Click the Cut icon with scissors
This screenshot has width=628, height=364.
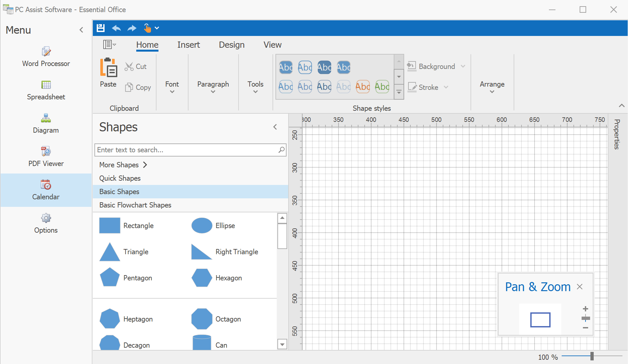pyautogui.click(x=129, y=66)
